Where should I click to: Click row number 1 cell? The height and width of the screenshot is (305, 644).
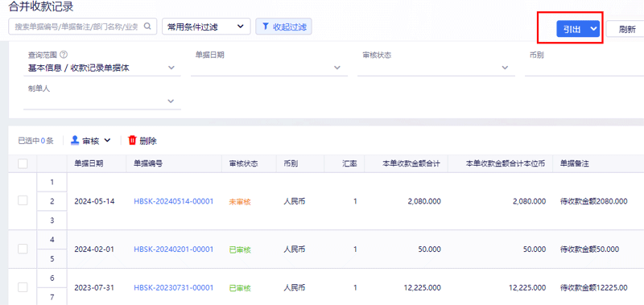52,182
